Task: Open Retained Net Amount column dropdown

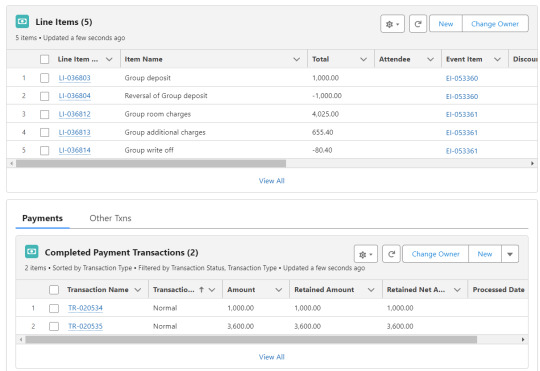Action: pyautogui.click(x=457, y=290)
